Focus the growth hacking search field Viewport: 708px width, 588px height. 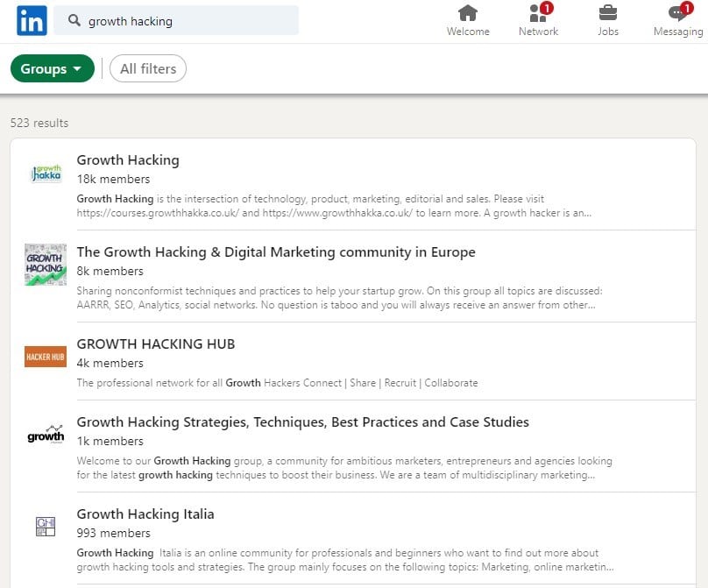(176, 20)
